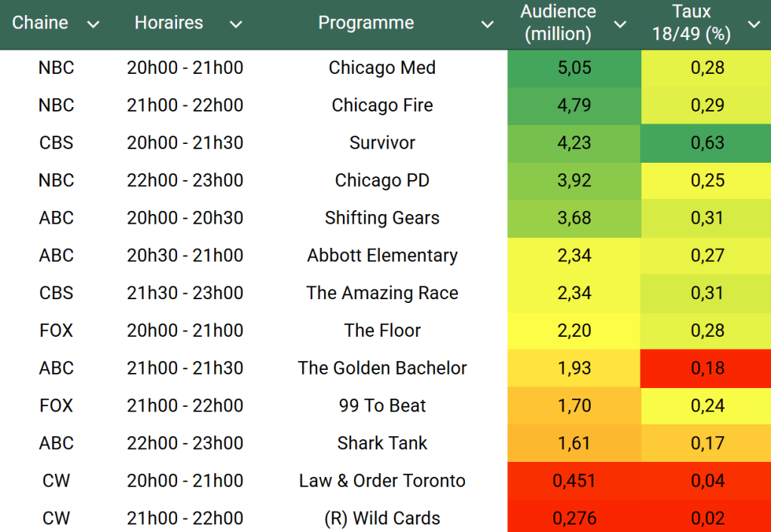Select the Chaine column header
The width and height of the screenshot is (771, 532).
click(41, 23)
